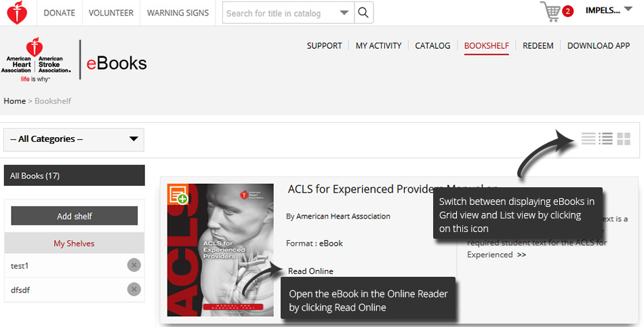Open the book via Read Online

point(310,271)
